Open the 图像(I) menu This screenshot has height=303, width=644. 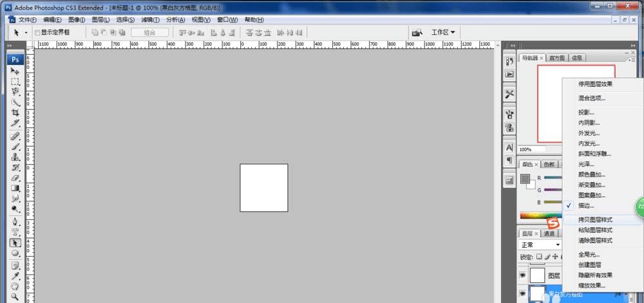(77, 20)
